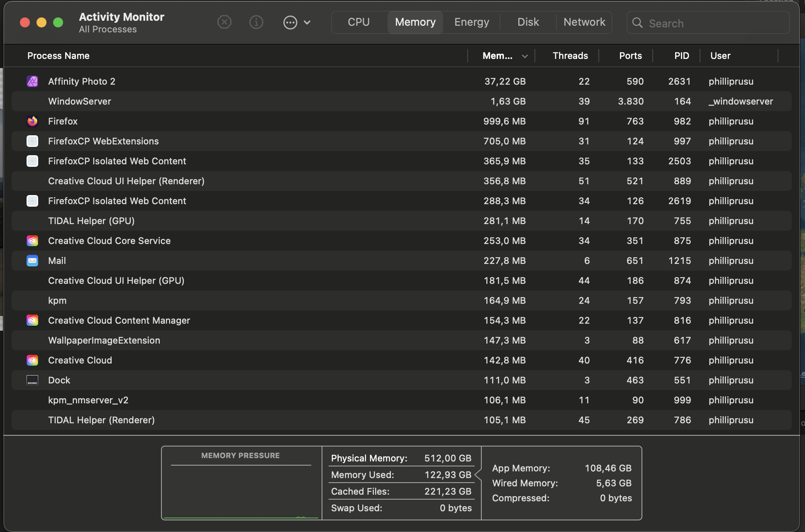
Task: Click the FirefoxCP WebExtensions icon
Action: (32, 141)
